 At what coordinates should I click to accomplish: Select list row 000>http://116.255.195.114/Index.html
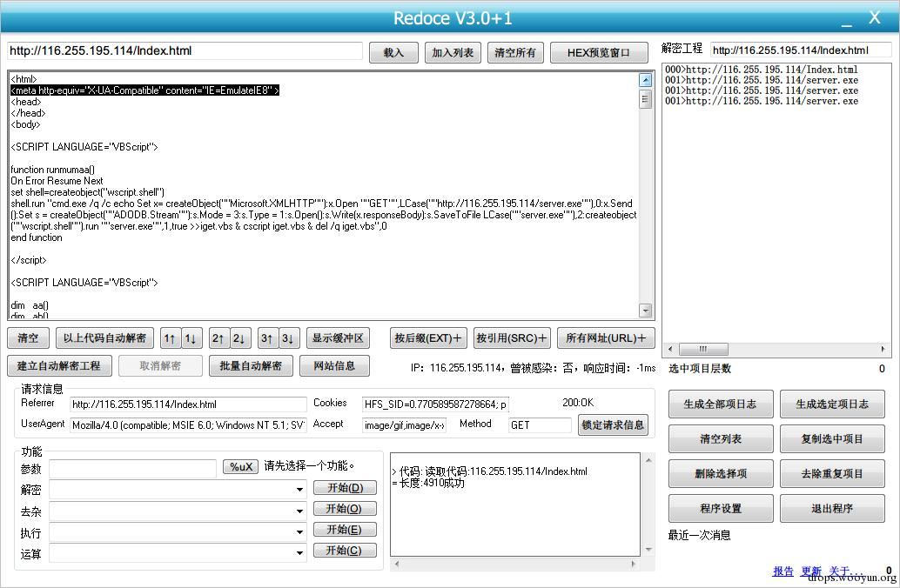[761, 70]
